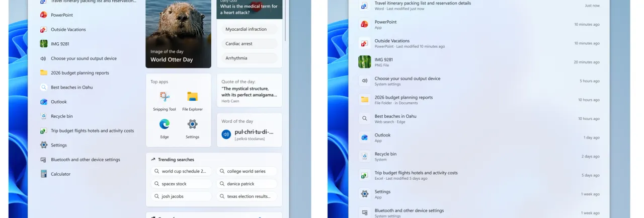Select 'Choose your sound output device' text, detailed list
This screenshot has height=218, width=644.
(408, 79)
